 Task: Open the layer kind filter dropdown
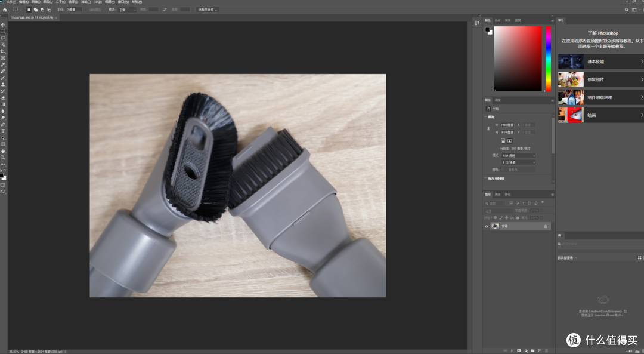[495, 203]
